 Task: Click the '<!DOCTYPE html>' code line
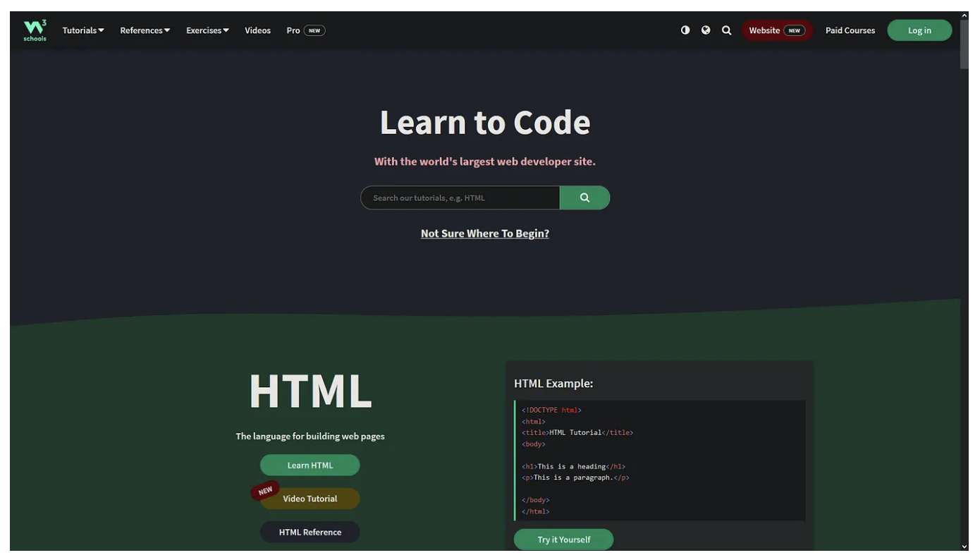[551, 410]
